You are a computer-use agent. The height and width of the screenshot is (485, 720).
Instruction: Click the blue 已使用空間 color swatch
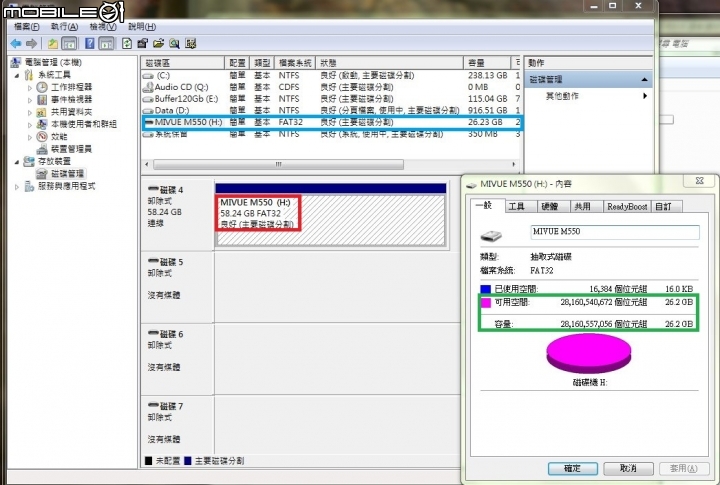click(x=485, y=289)
